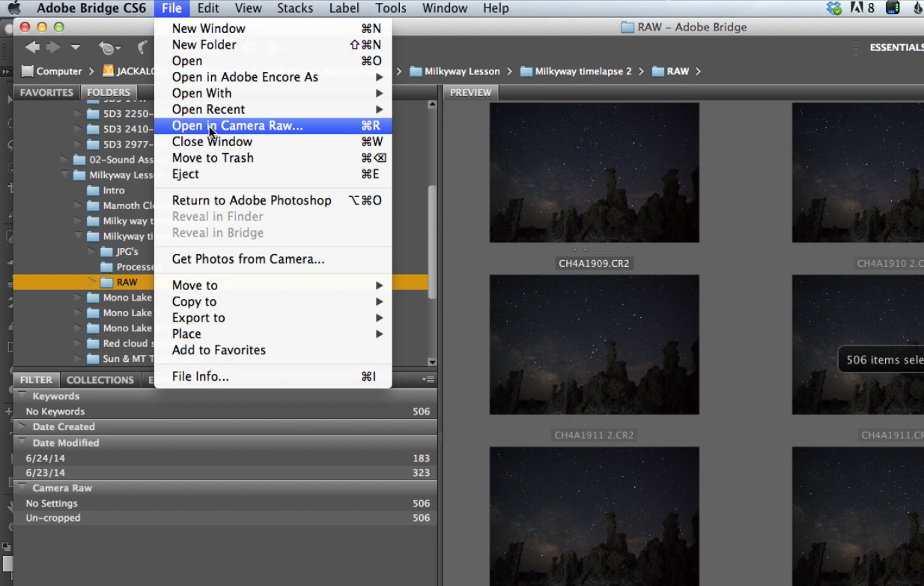Viewport: 924px width, 586px height.
Task: Expand the JPG's folder
Action: 91,252
